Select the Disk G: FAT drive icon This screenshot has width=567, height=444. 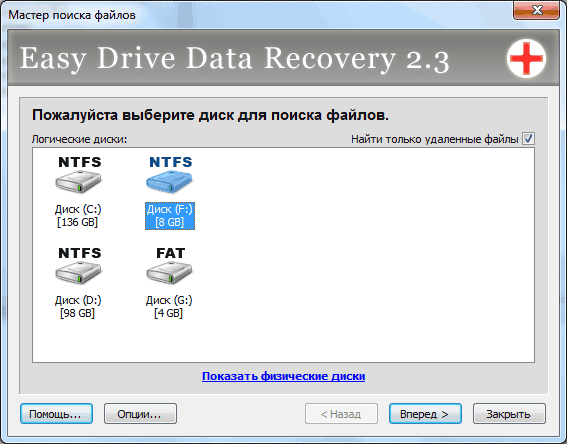coord(169,273)
